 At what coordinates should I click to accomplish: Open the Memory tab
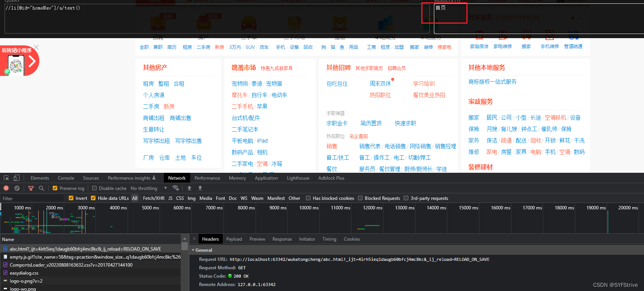click(237, 178)
